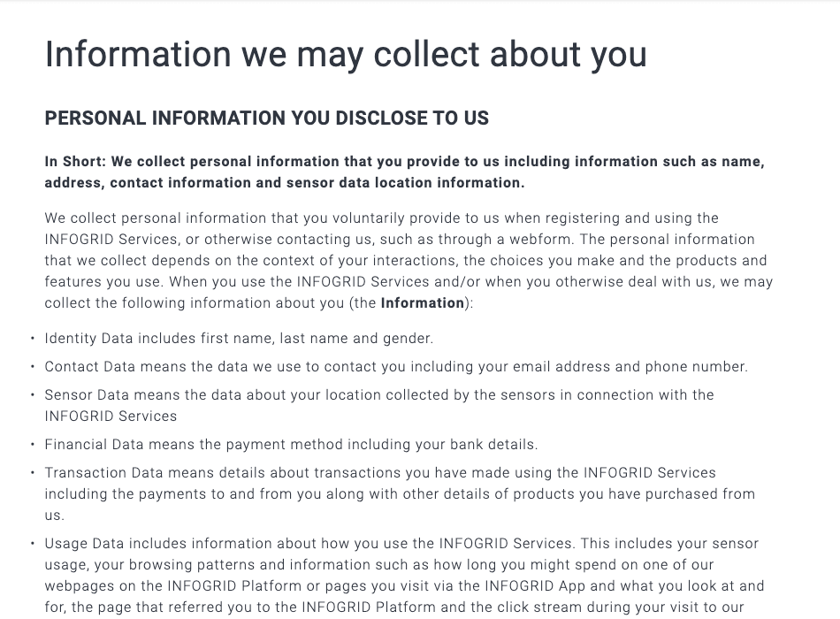The height and width of the screenshot is (619, 840).
Task: Click the bullet point beside Sensor Data
Action: click(33, 395)
